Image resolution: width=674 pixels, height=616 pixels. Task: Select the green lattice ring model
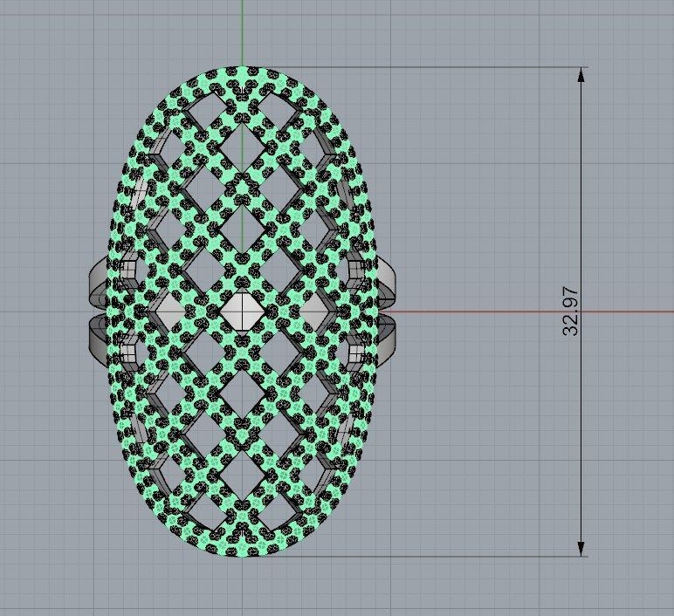[243, 311]
